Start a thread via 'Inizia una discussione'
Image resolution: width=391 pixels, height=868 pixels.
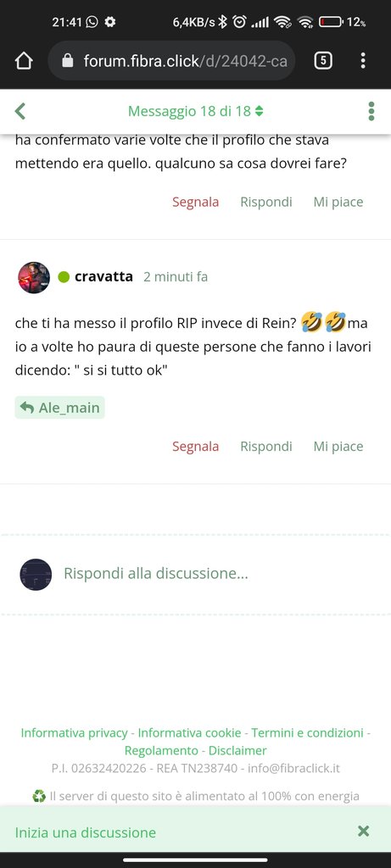pyautogui.click(x=86, y=832)
